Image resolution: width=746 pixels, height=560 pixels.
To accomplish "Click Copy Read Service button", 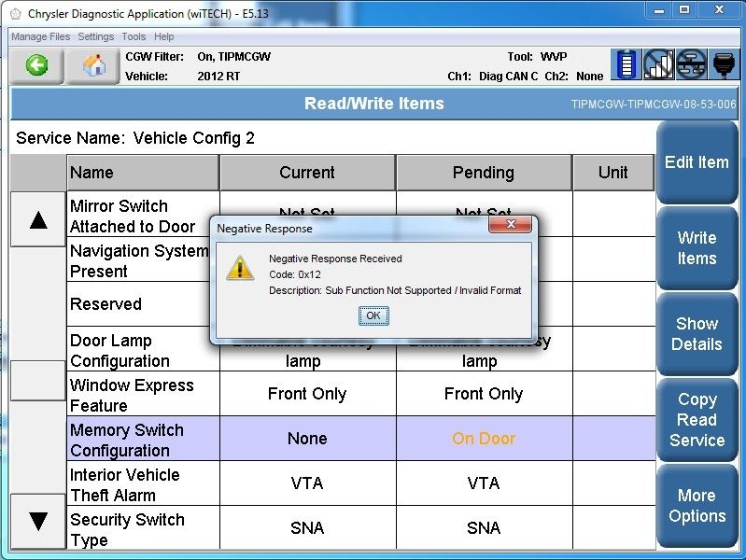I will click(x=697, y=420).
